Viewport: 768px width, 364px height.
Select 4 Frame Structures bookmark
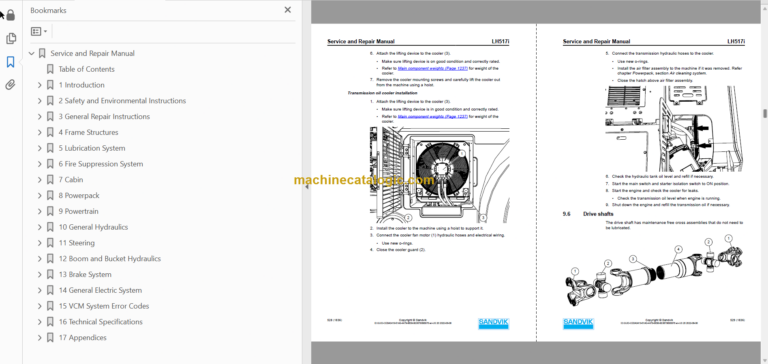pos(88,132)
